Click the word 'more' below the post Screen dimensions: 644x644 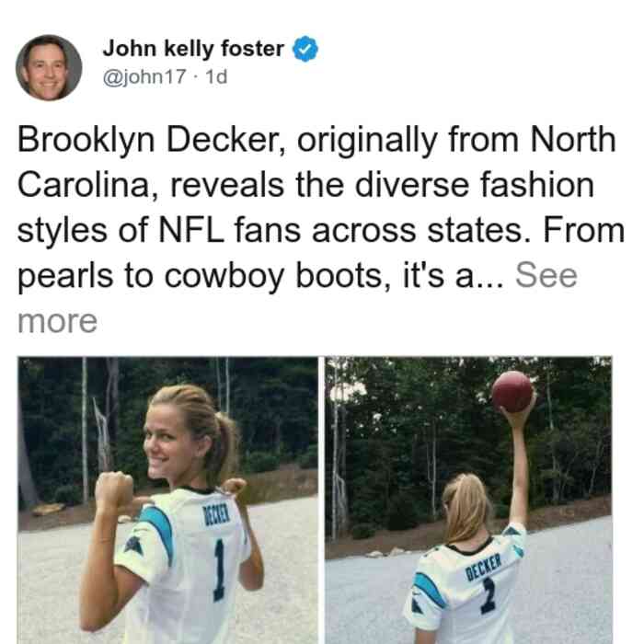coord(57,321)
